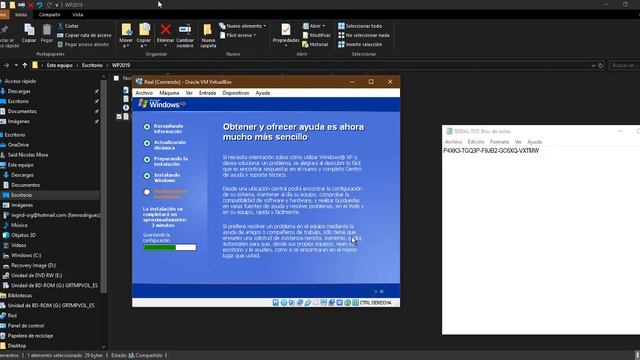The width and height of the screenshot is (640, 360).
Task: Select Said Nicolas Mora in navigation pane
Action: (x=28, y=155)
